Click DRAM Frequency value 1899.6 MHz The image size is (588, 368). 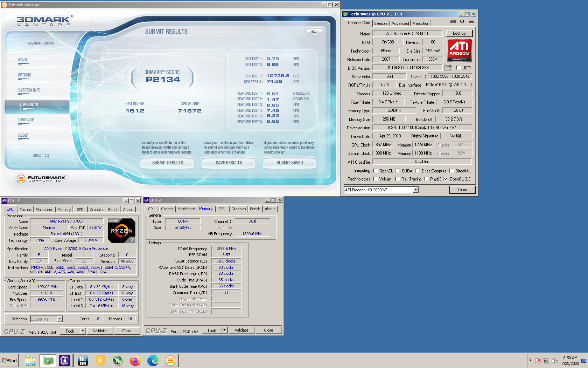pos(226,248)
